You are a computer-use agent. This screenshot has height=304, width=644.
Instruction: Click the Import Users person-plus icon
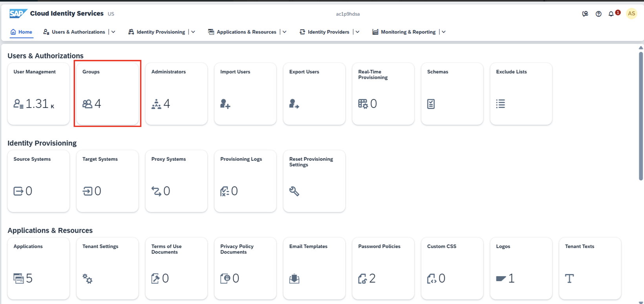click(x=225, y=104)
